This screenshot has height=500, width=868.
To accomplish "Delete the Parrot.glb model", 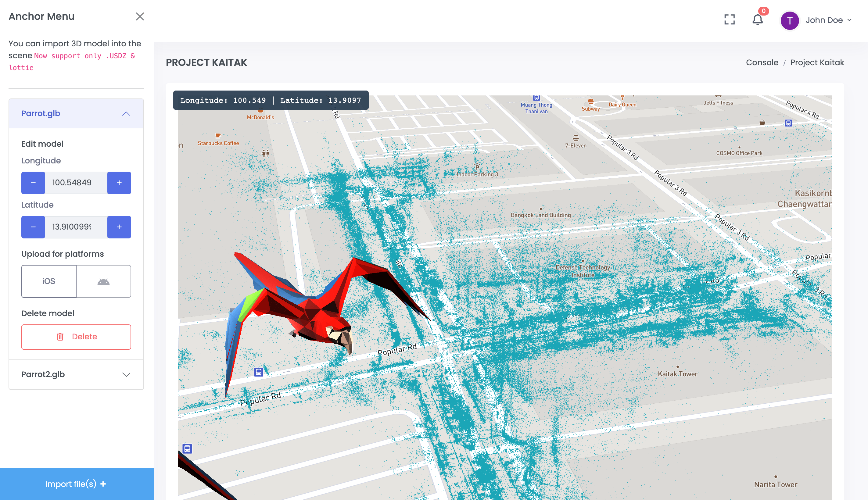I will [x=76, y=337].
